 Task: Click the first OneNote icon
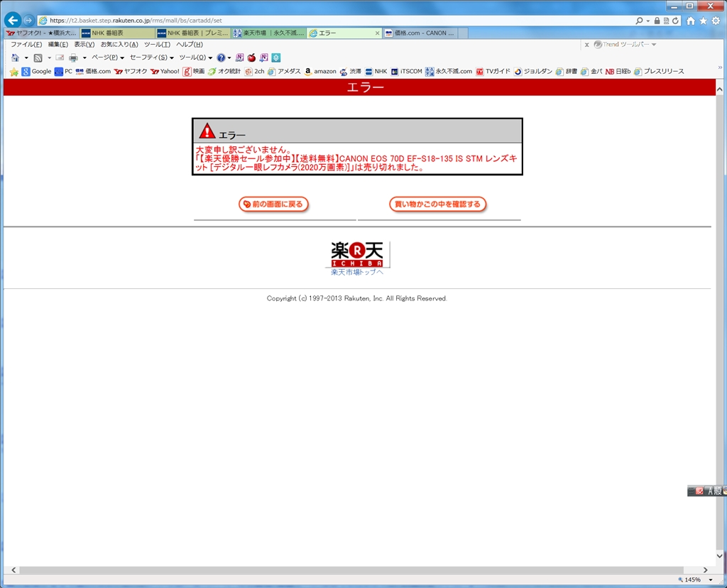(x=240, y=58)
